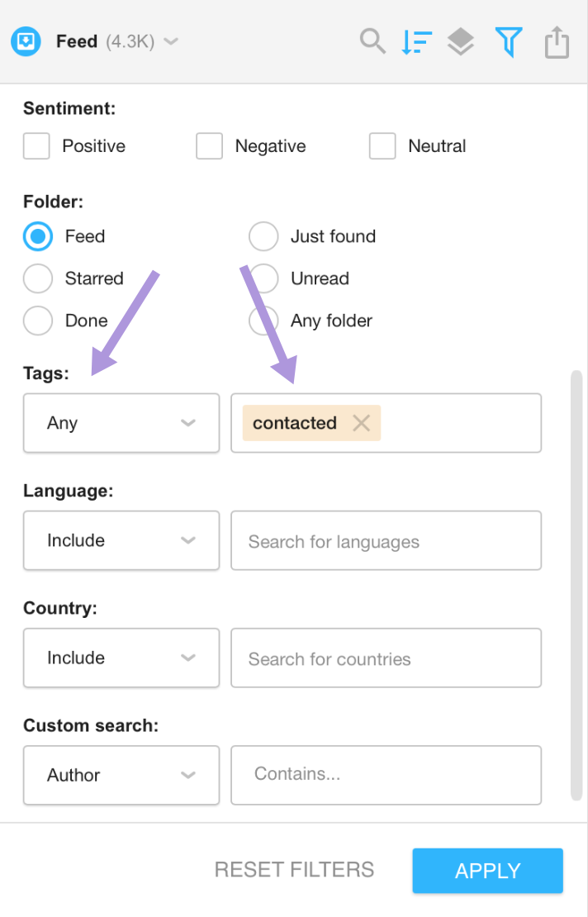Open the Tags Any dropdown
The image size is (588, 917).
121,423
